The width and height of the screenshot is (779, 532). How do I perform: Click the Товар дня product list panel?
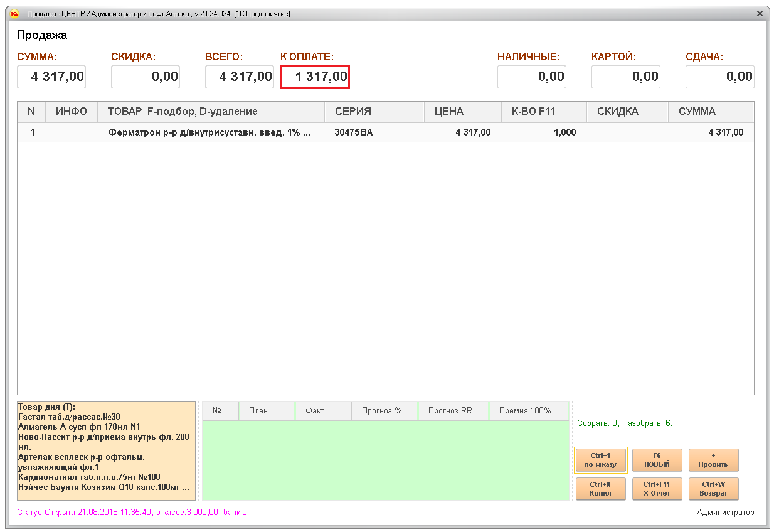[x=106, y=450]
